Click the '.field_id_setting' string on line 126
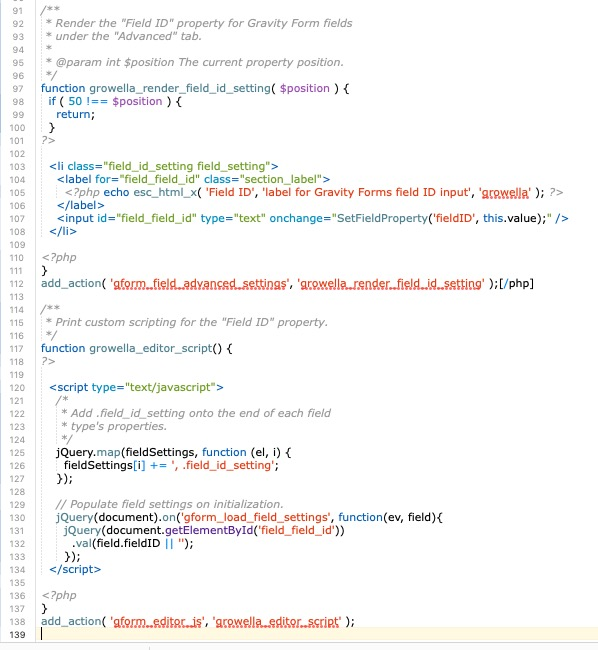 (x=223, y=465)
